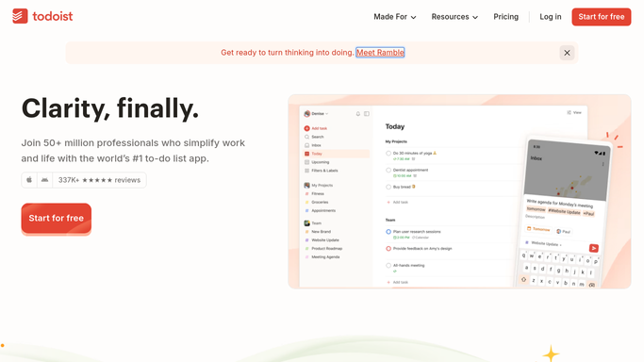The height and width of the screenshot is (362, 644).
Task: Click the red send arrow on phone
Action: coord(593,248)
